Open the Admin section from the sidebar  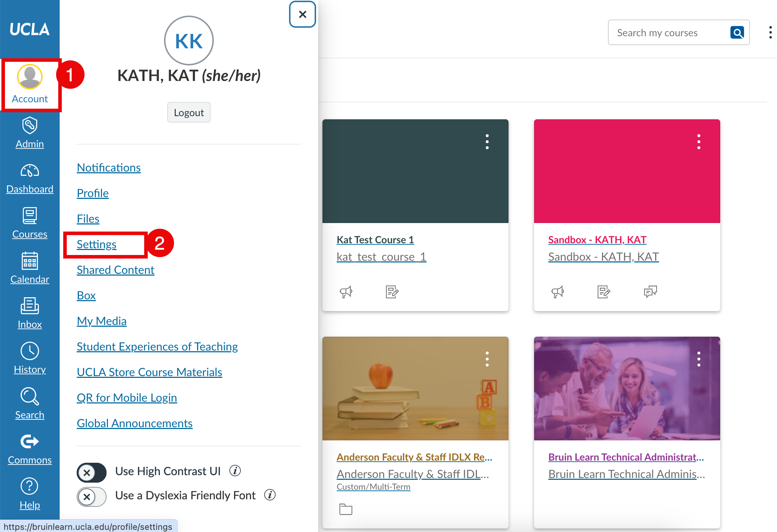coord(30,133)
